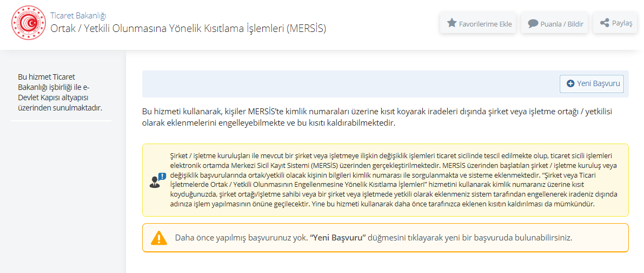Image resolution: width=644 pixels, height=273 pixels.
Task: Start a new application with Yeni Başvuru
Action: pos(592,83)
